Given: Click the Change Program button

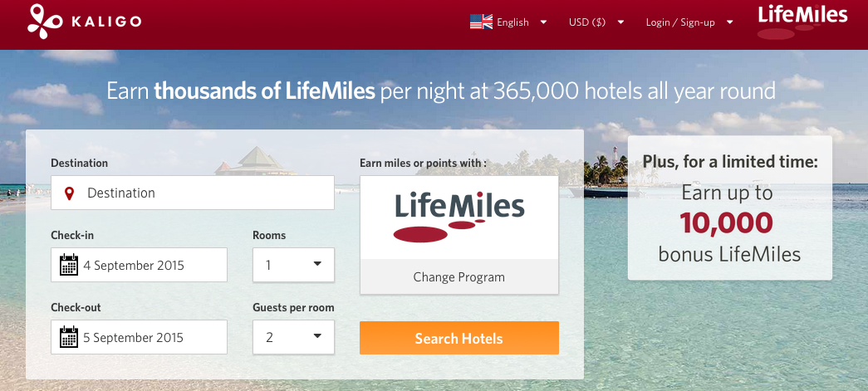Looking at the screenshot, I should click(459, 276).
